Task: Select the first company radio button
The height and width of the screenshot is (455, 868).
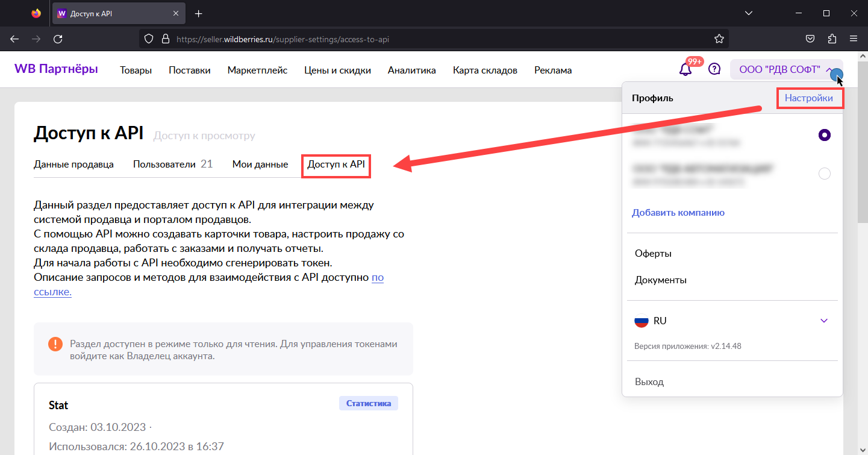Action: point(825,136)
